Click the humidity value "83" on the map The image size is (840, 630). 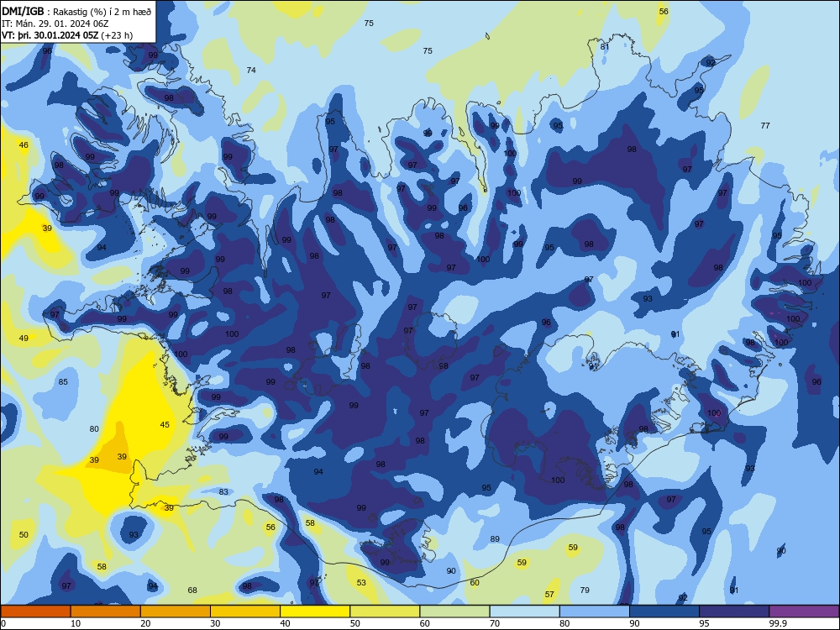click(223, 491)
